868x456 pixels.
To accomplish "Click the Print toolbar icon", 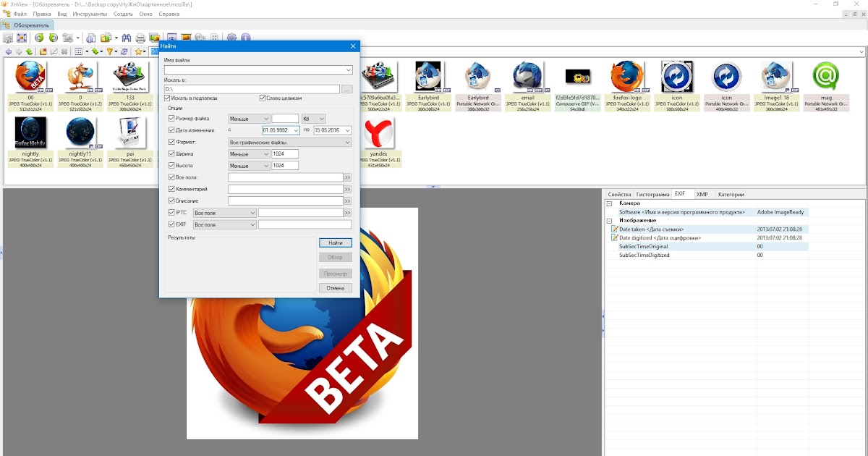I will [140, 38].
